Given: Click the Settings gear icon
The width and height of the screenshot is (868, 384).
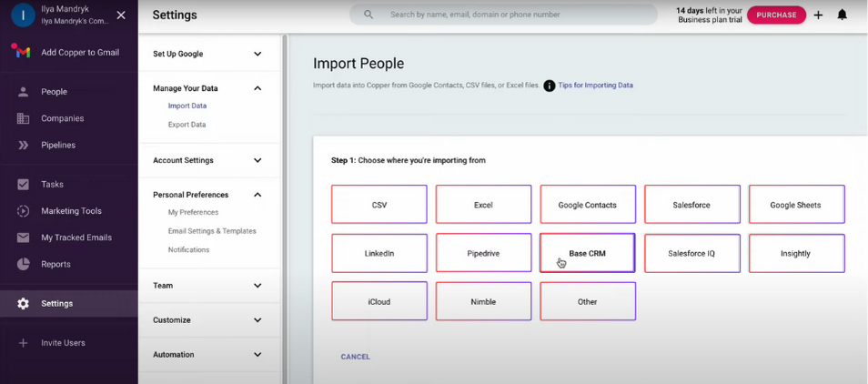Looking at the screenshot, I should coord(24,304).
